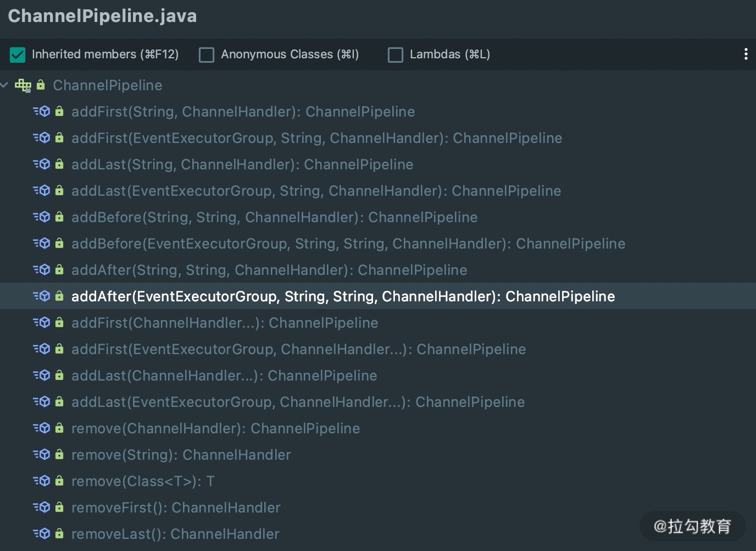The height and width of the screenshot is (551, 756).
Task: Uncheck the Inherited members checkbox
Action: pos(18,54)
